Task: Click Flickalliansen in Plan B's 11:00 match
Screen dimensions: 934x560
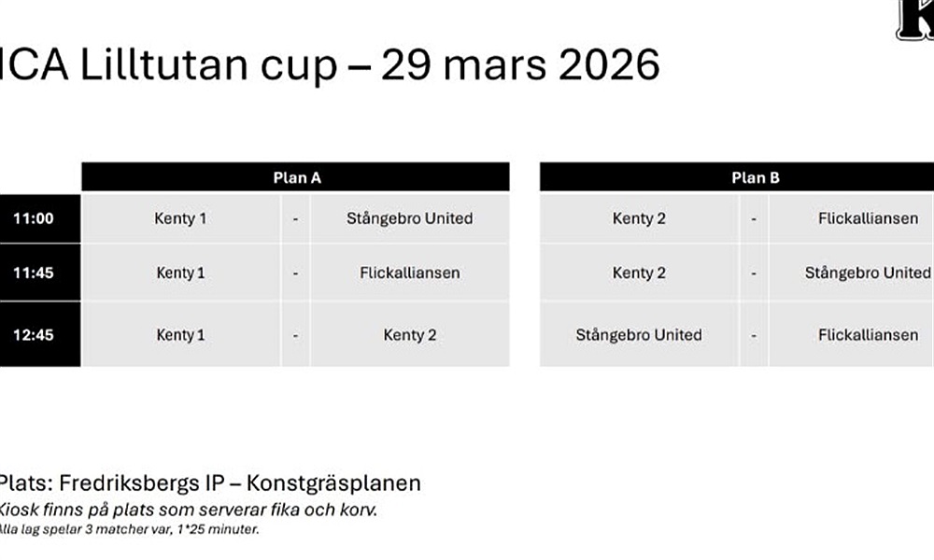Action: 868,218
